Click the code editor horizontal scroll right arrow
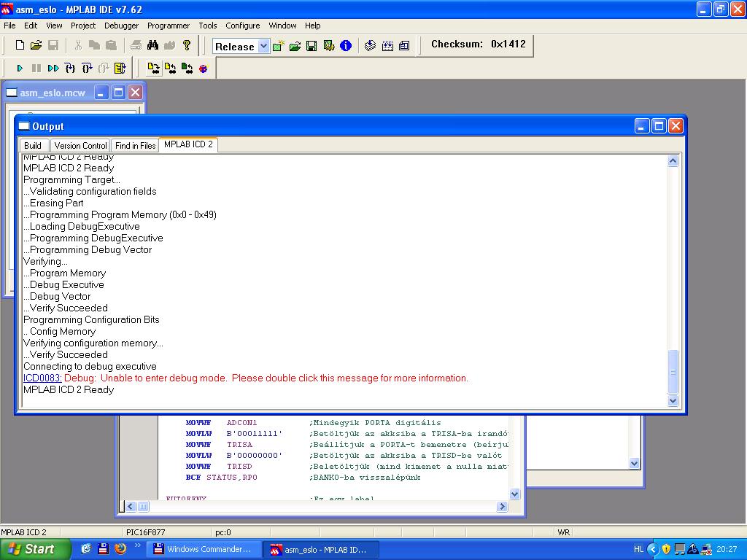Viewport: 747px width, 560px height. (502, 507)
